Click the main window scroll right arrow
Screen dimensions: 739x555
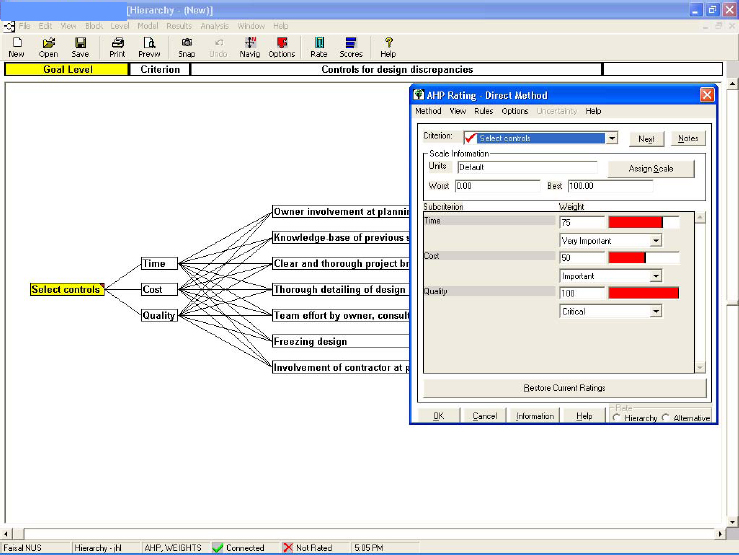[720, 534]
